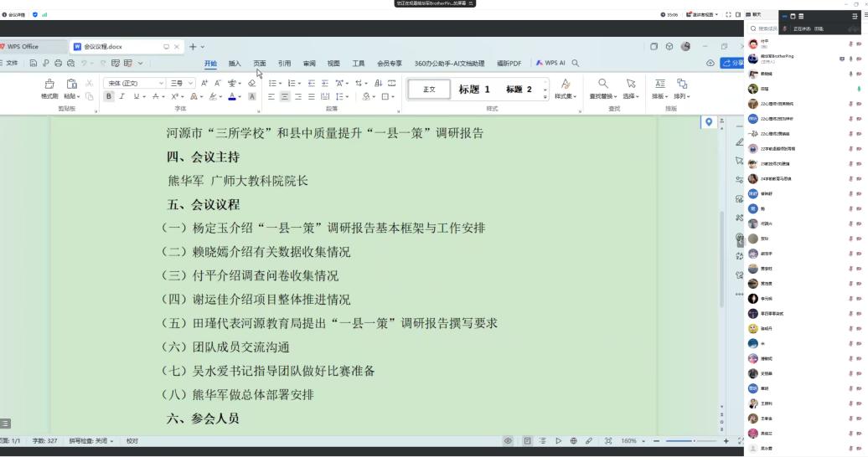
Task: Click the Format Painter (格式刷) icon
Action: [x=49, y=84]
